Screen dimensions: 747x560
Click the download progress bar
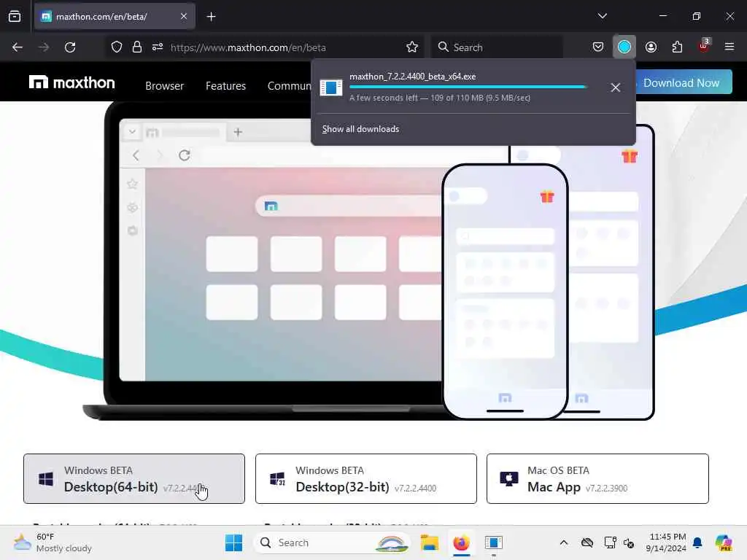[x=468, y=87]
